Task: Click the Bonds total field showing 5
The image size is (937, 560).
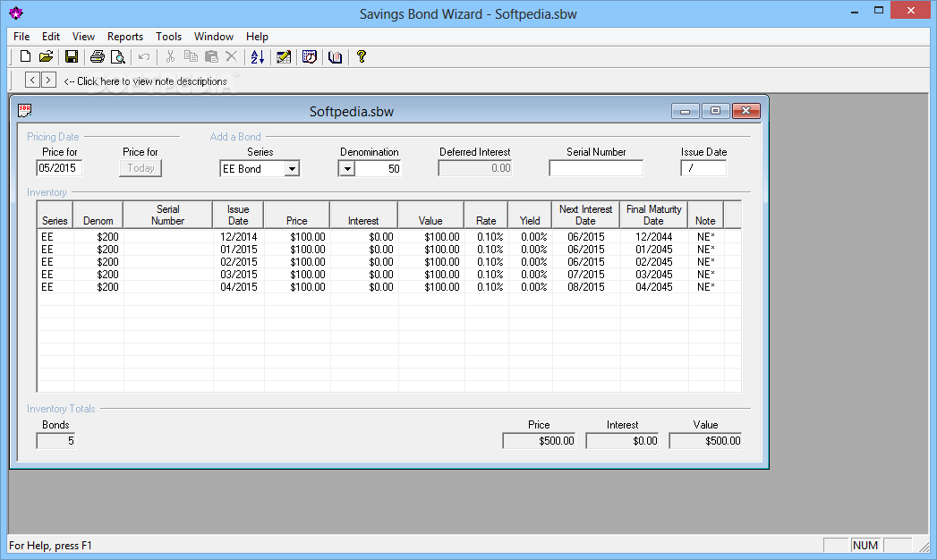Action: tap(55, 441)
